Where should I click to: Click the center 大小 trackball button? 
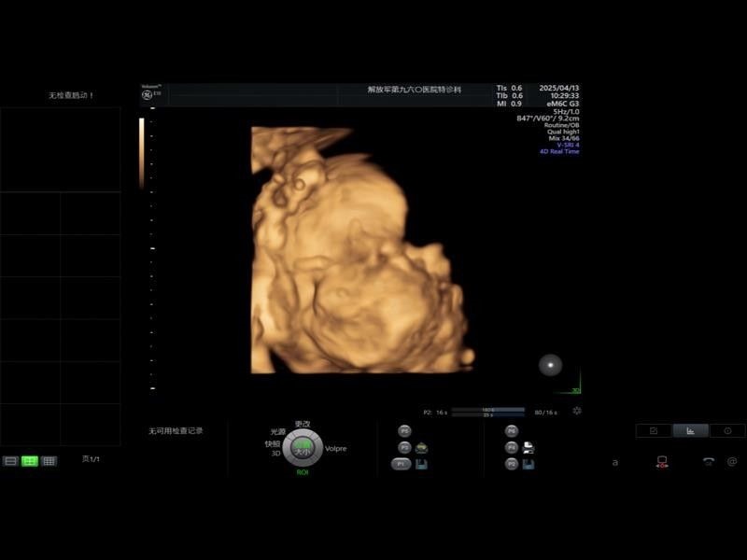tap(303, 448)
